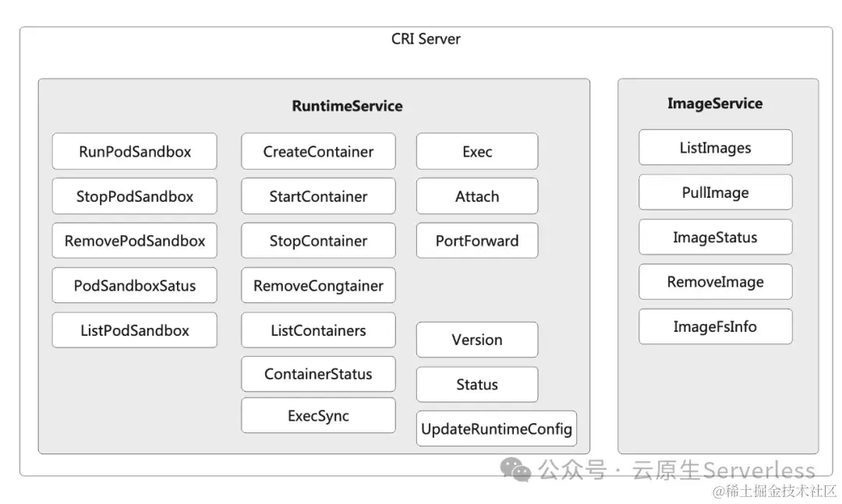The width and height of the screenshot is (842, 504).
Task: Select the StopPodSandbox box
Action: tap(135, 196)
